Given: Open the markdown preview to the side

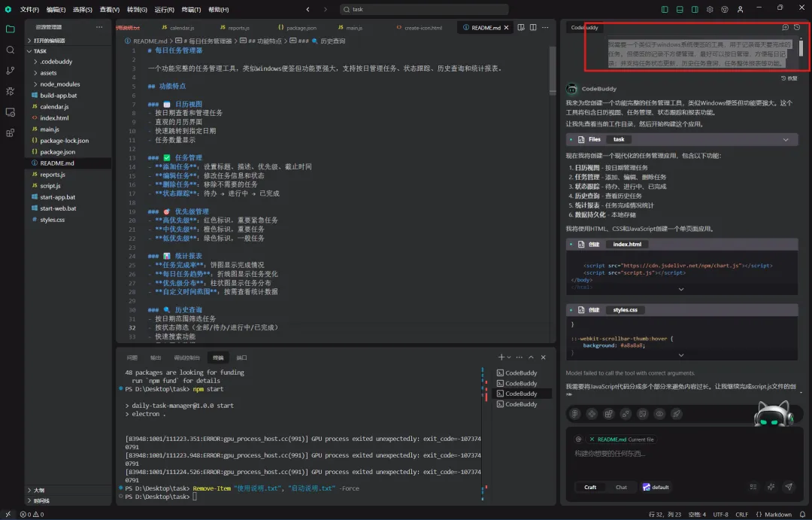Looking at the screenshot, I should tap(521, 28).
